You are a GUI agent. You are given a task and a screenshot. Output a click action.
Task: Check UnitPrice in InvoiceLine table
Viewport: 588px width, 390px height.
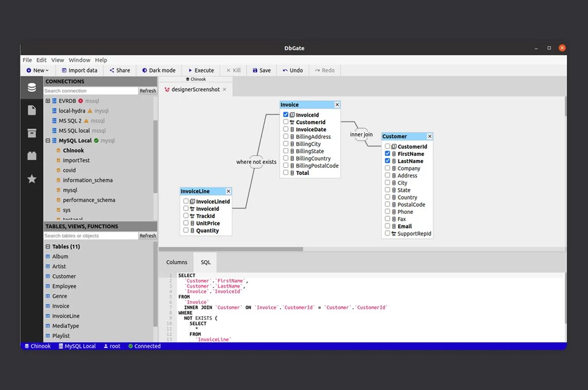click(x=186, y=223)
